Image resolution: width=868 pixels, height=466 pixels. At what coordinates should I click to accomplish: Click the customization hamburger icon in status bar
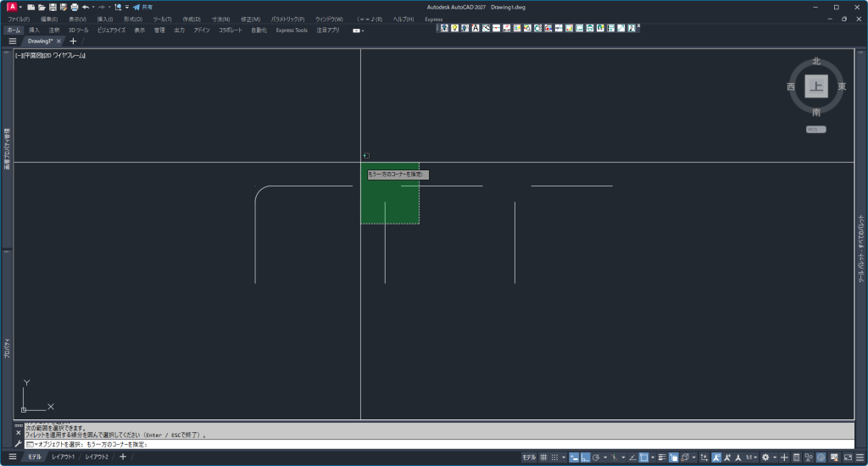pos(860,458)
